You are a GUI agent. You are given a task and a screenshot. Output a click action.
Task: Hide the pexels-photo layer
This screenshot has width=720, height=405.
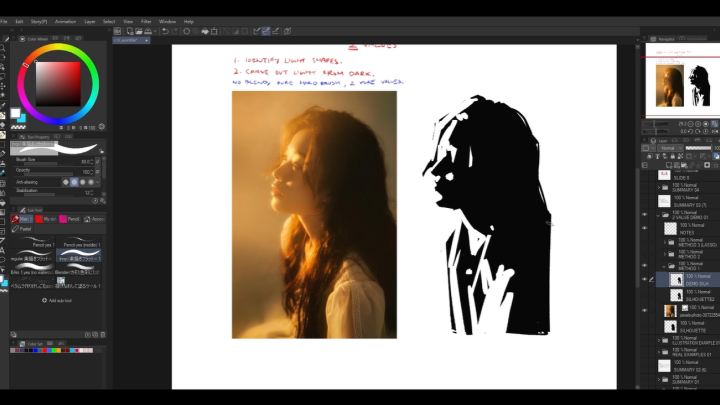tap(645, 311)
